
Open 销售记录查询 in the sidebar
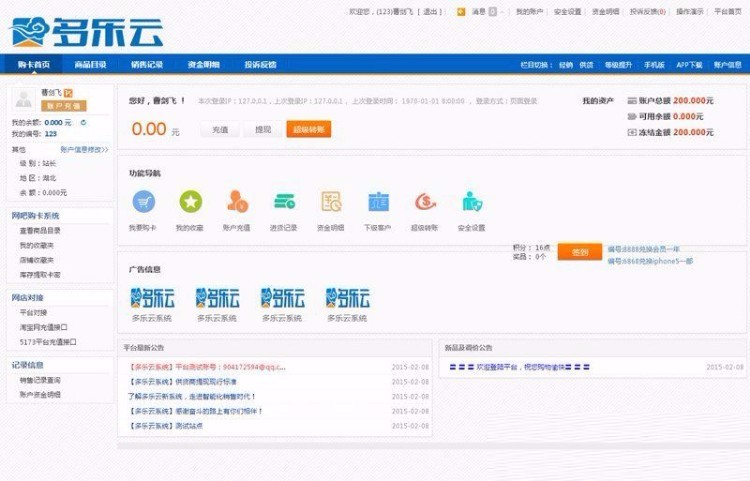pyautogui.click(x=40, y=380)
